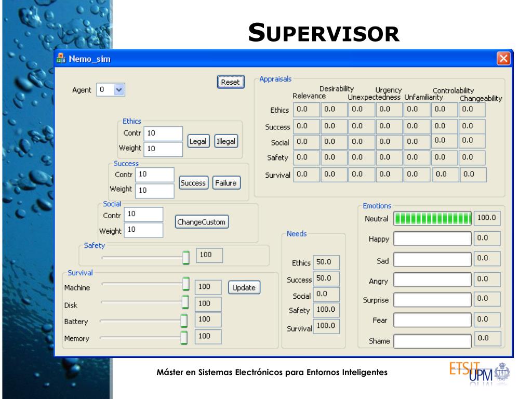The height and width of the screenshot is (399, 532).
Task: Click the Ethics row Relevance appraisal cell
Action: click(x=307, y=110)
